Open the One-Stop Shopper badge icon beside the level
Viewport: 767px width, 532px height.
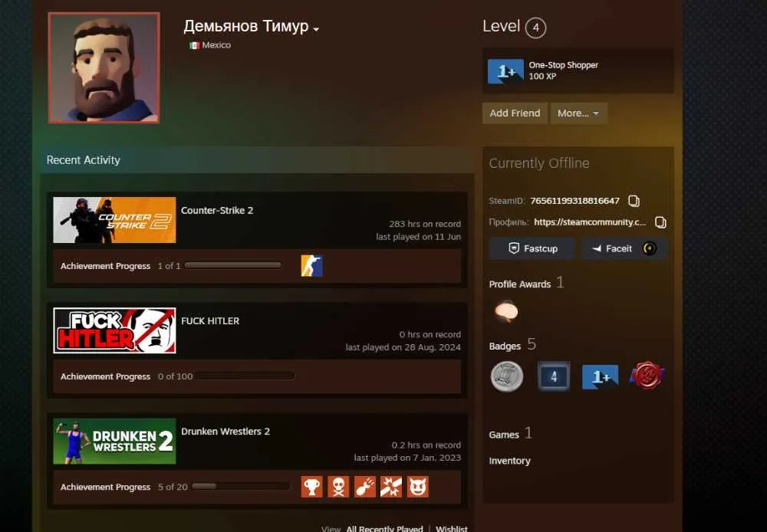(x=505, y=71)
